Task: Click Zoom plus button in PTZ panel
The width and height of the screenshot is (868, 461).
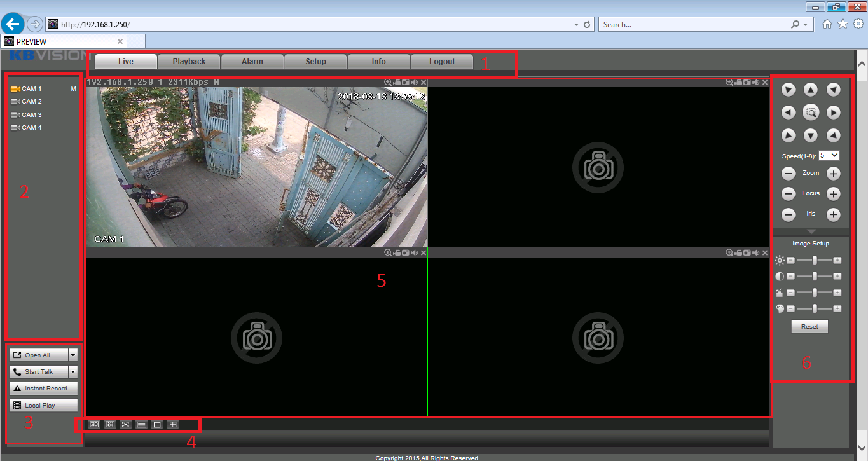Action: pos(833,174)
